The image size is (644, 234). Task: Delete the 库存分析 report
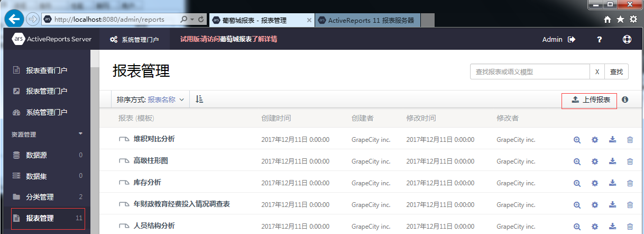click(x=630, y=183)
